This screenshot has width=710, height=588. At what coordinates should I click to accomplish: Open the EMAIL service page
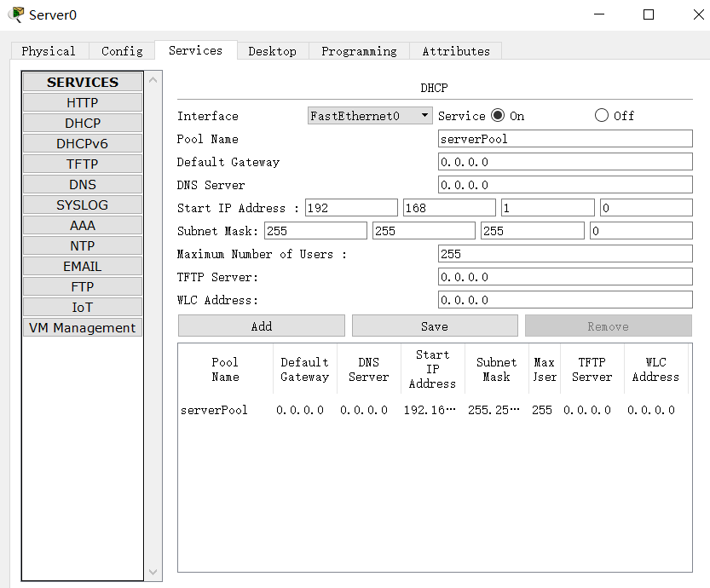[83, 267]
